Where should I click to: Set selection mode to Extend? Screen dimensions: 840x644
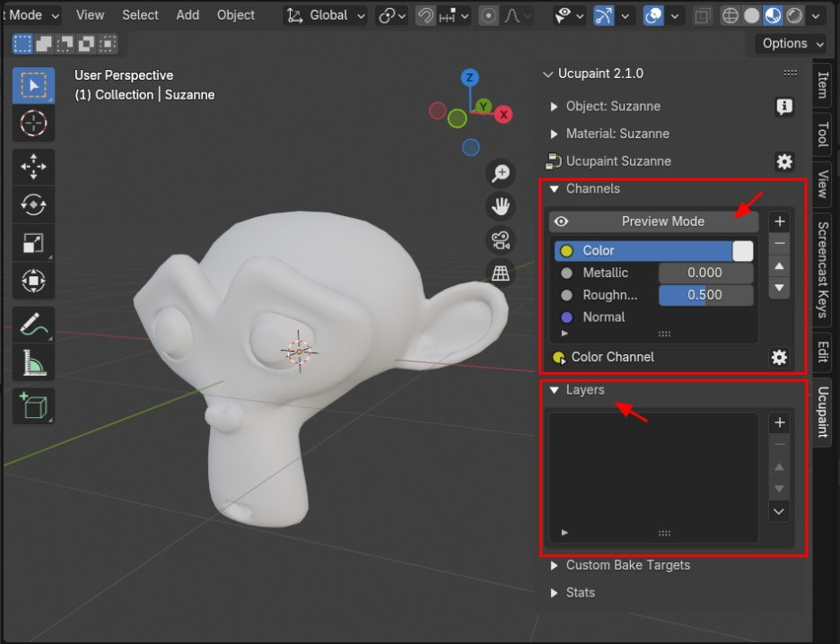point(44,43)
